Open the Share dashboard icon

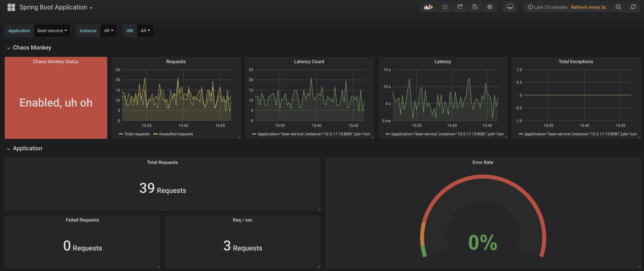pos(460,7)
